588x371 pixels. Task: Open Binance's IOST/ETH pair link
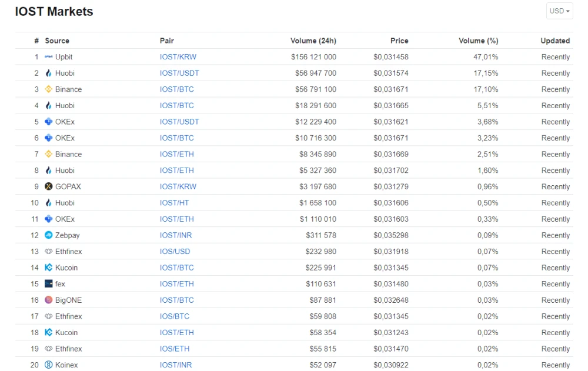coord(176,154)
